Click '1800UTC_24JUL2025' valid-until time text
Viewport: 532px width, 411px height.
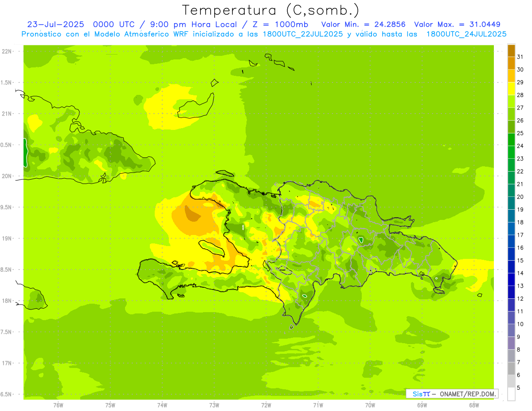tap(466, 34)
